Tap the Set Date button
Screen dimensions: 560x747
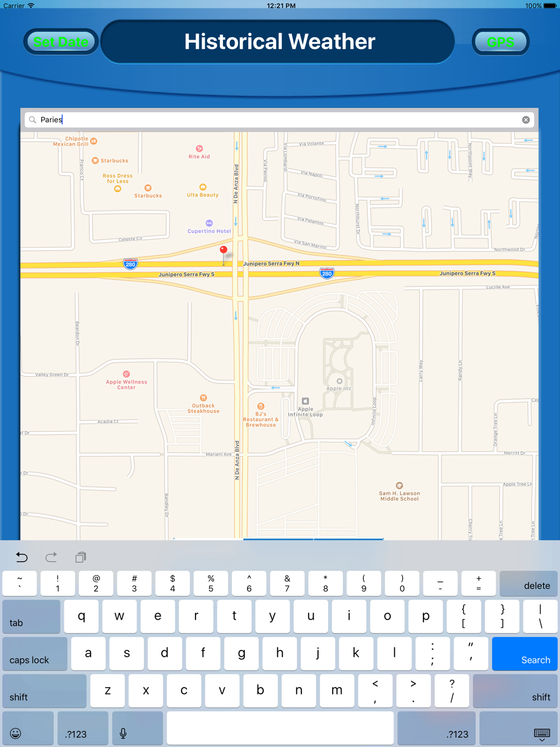pyautogui.click(x=61, y=42)
